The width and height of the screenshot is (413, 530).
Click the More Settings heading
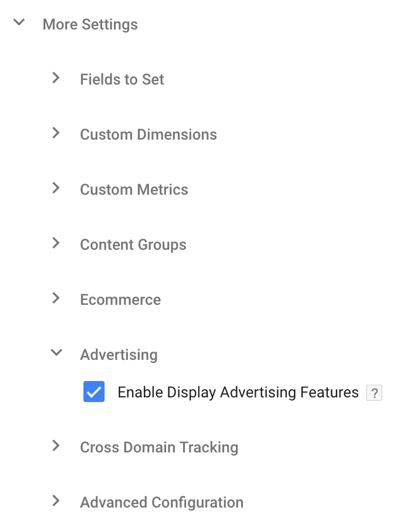90,24
